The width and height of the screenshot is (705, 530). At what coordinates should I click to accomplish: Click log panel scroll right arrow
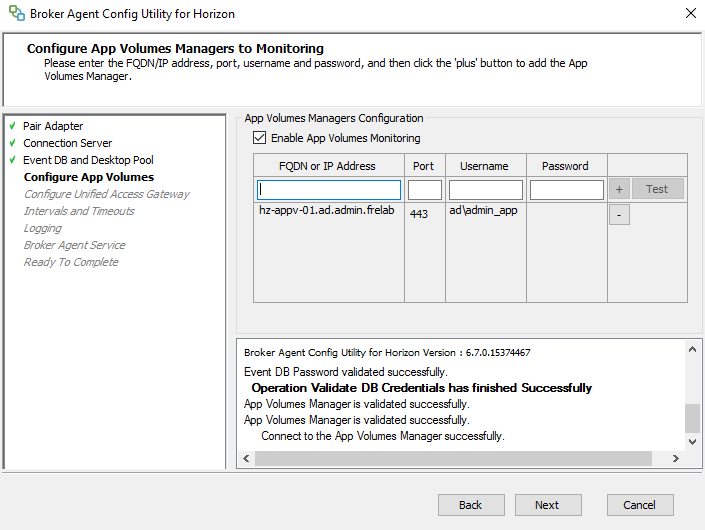pos(675,459)
